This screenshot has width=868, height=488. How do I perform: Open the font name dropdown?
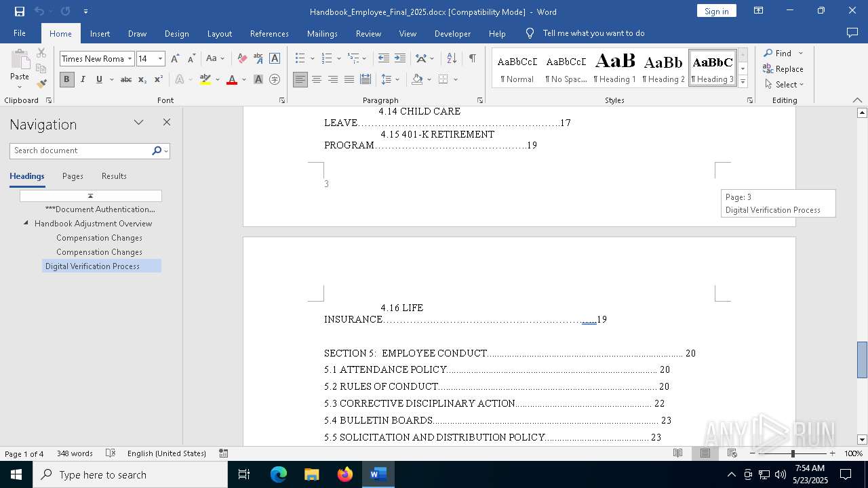click(130, 59)
